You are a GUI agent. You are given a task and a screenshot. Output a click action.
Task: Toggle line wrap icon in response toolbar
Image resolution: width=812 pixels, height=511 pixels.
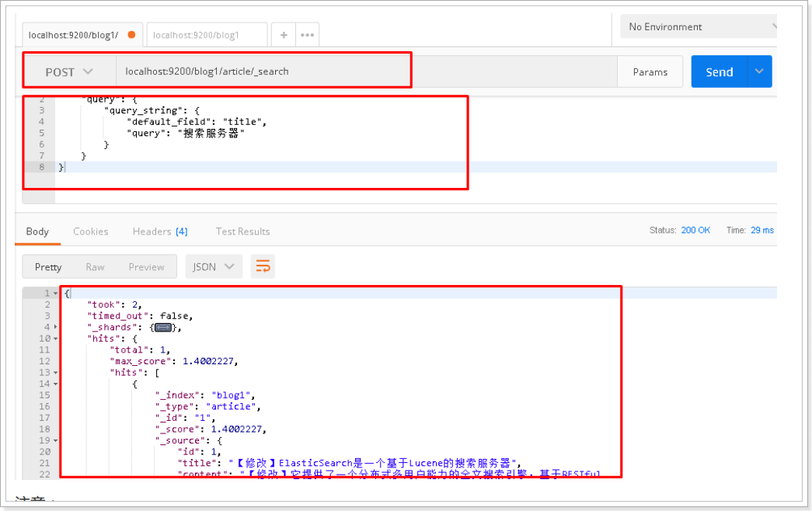tap(263, 266)
